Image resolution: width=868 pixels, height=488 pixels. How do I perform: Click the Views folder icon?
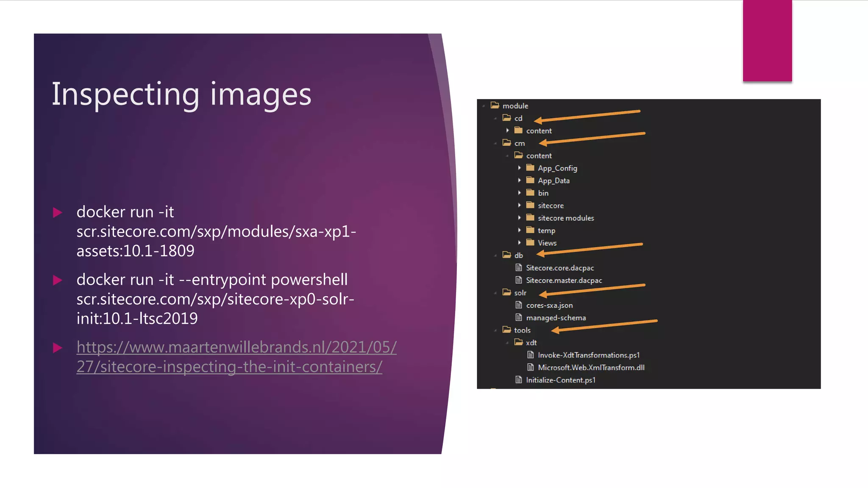(530, 242)
